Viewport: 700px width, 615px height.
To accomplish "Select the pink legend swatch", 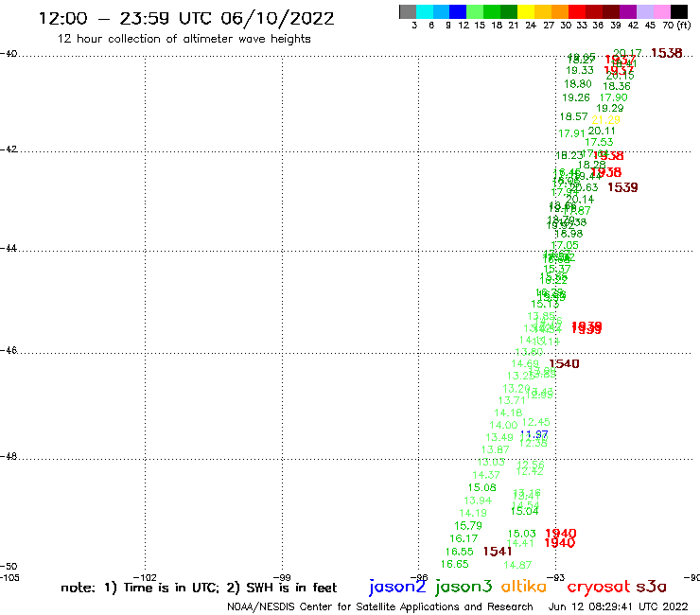I will click(661, 11).
